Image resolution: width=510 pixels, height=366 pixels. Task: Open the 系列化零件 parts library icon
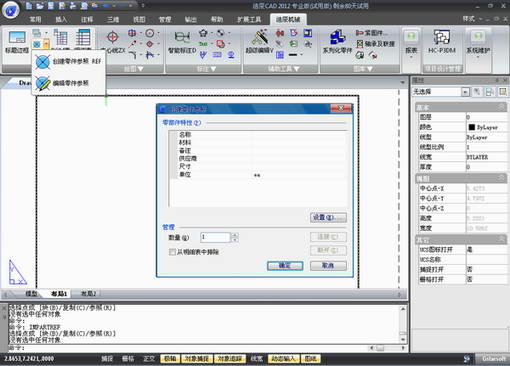click(337, 42)
